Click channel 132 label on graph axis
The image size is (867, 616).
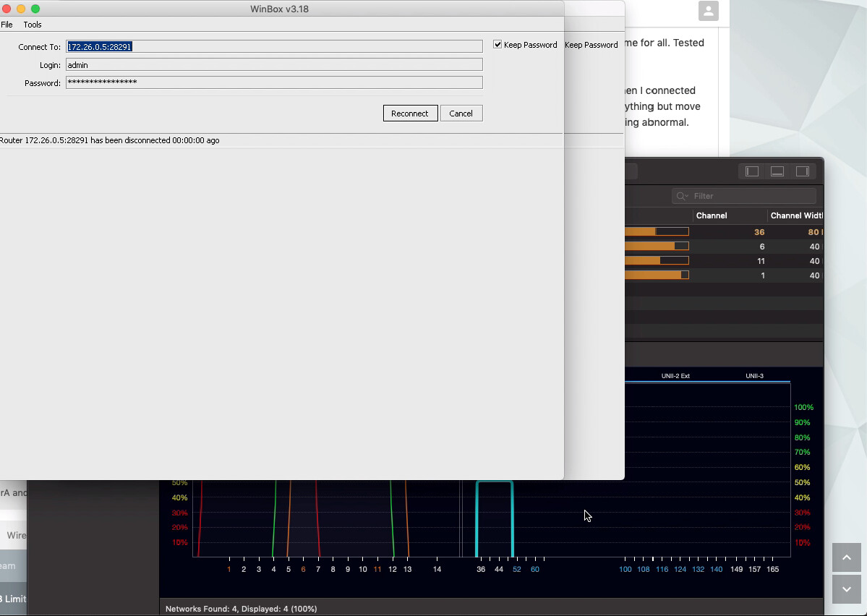pyautogui.click(x=698, y=569)
